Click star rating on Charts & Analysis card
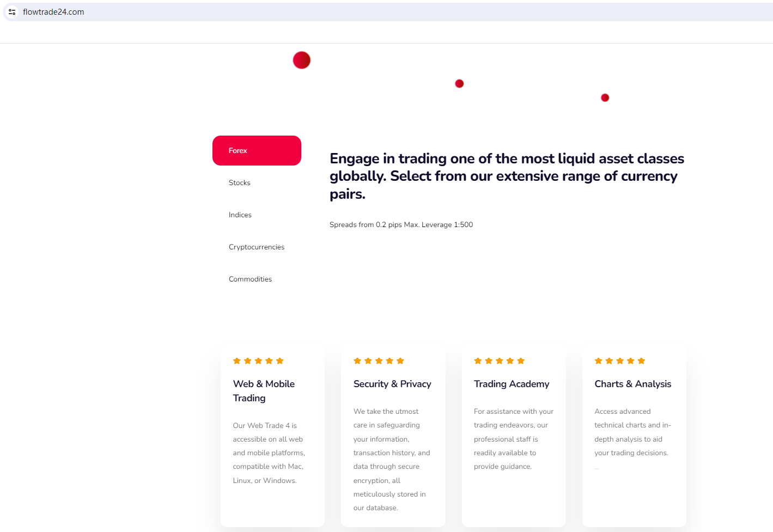The image size is (773, 532). tap(620, 361)
